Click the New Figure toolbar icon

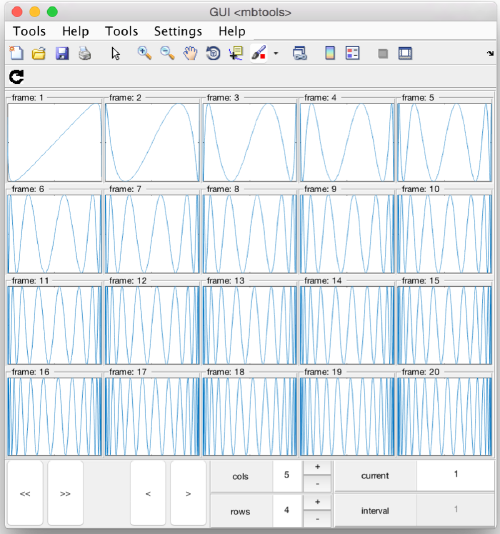coord(16,53)
